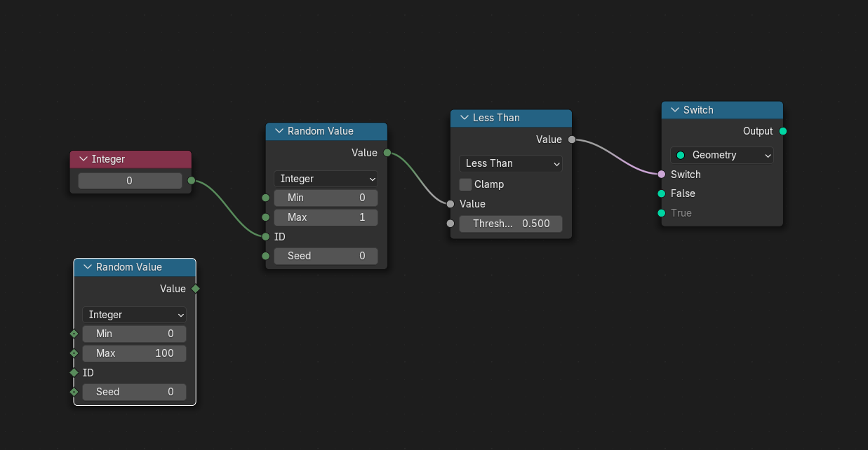Collapse the connected Random Value node chevron

click(279, 132)
